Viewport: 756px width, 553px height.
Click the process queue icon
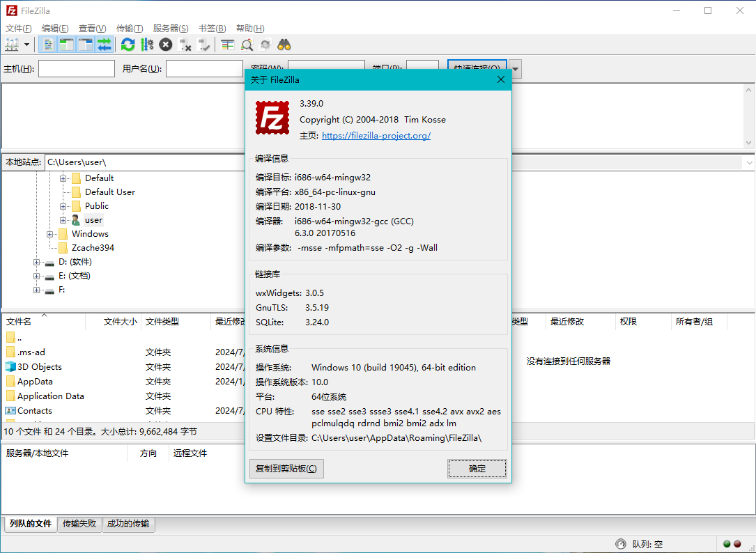click(x=146, y=45)
